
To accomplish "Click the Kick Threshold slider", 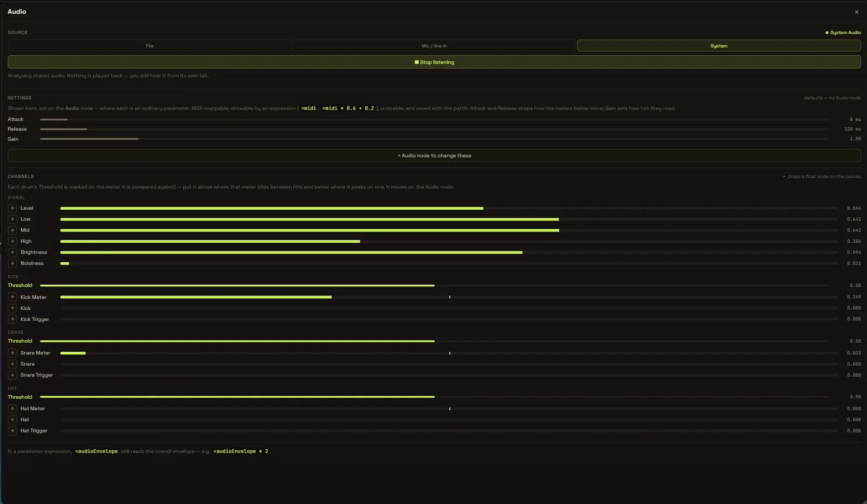I will (x=434, y=285).
